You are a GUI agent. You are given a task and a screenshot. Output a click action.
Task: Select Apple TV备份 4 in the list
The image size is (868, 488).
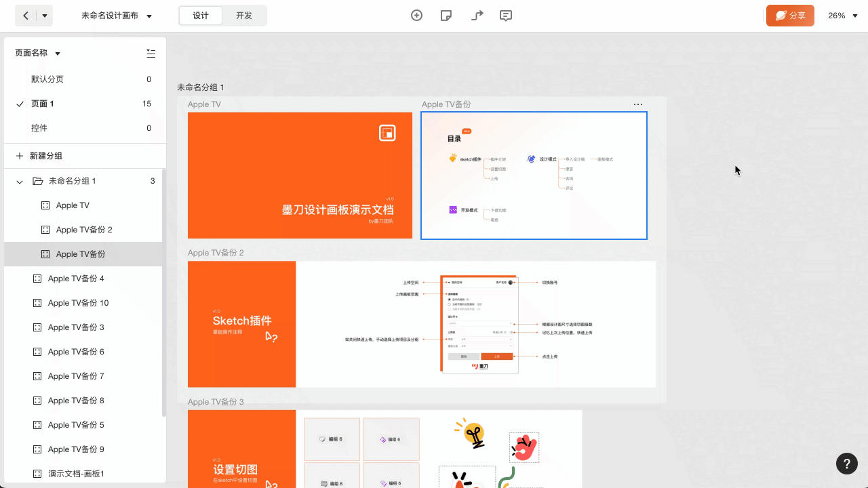pyautogui.click(x=83, y=279)
